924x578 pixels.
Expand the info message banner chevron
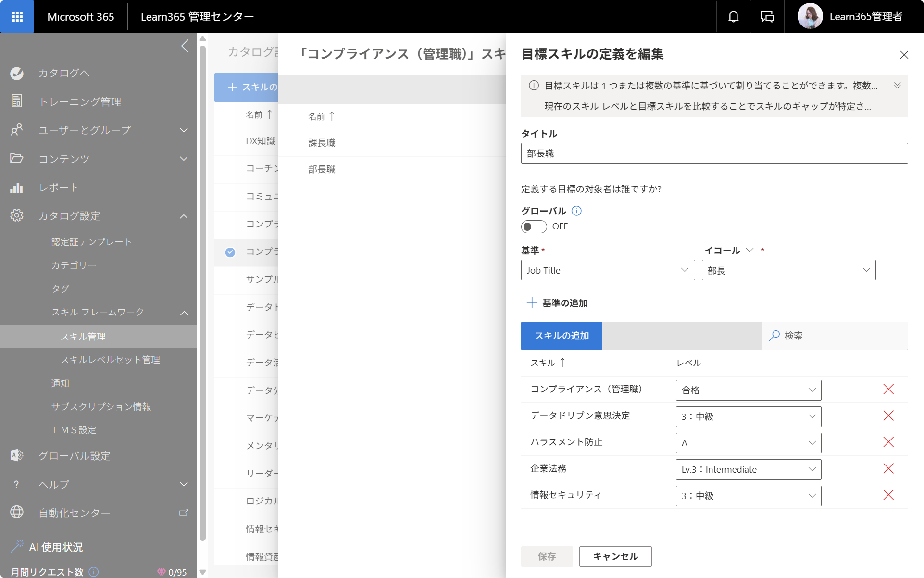point(897,86)
